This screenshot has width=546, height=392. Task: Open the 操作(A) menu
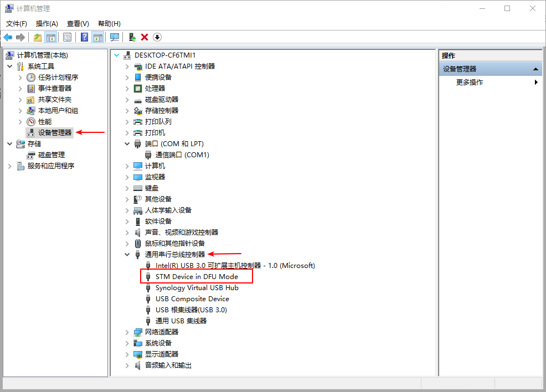(x=47, y=24)
